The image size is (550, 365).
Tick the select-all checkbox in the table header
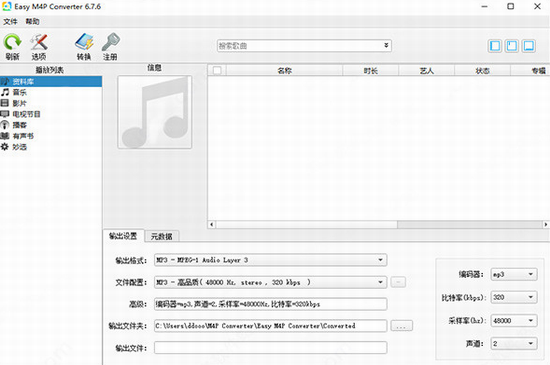(217, 70)
